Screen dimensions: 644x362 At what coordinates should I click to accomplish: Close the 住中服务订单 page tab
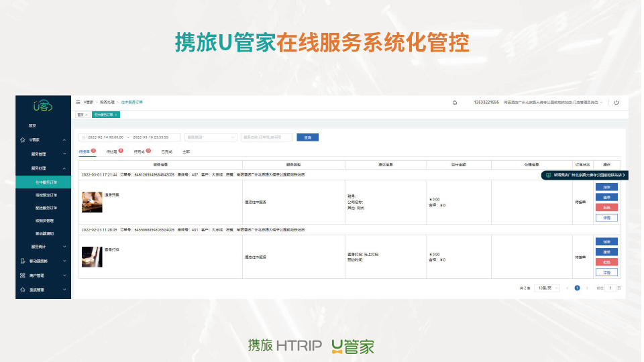point(116,115)
